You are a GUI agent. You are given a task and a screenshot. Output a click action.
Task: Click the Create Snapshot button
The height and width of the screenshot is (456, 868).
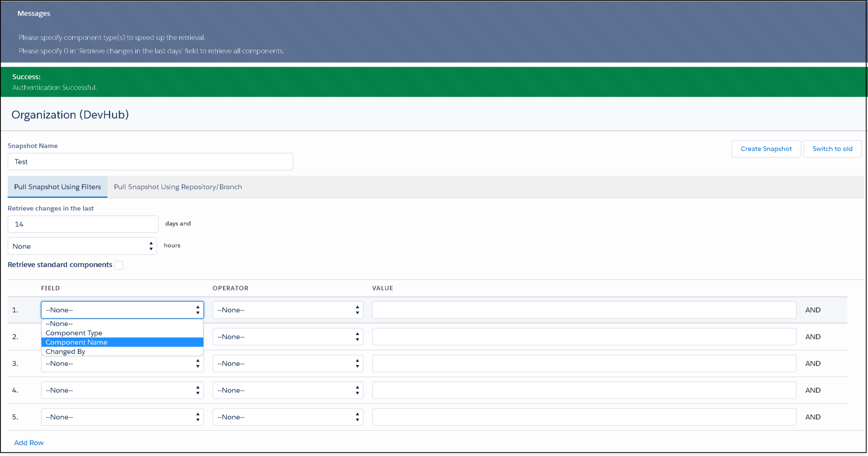tap(766, 149)
